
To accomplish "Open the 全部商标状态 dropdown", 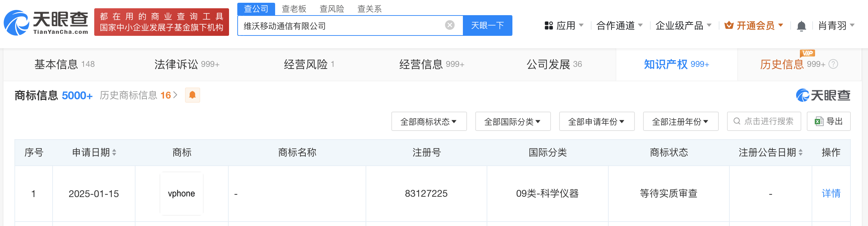I will pos(429,121).
